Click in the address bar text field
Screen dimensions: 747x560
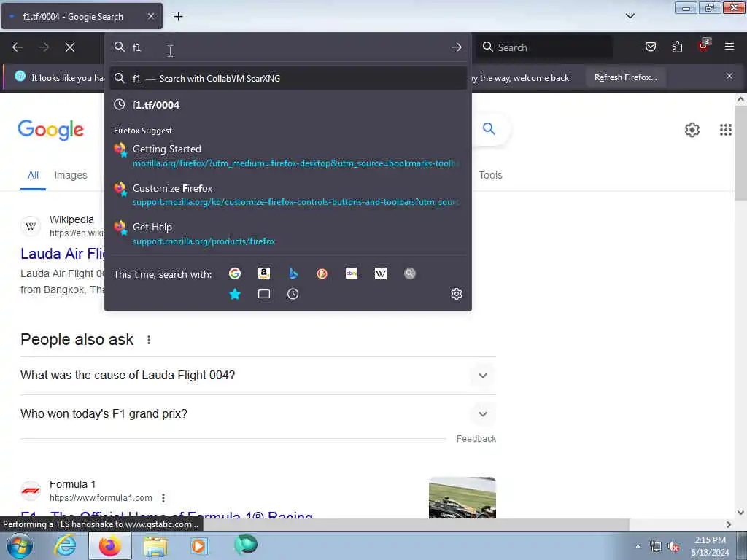[x=288, y=47]
